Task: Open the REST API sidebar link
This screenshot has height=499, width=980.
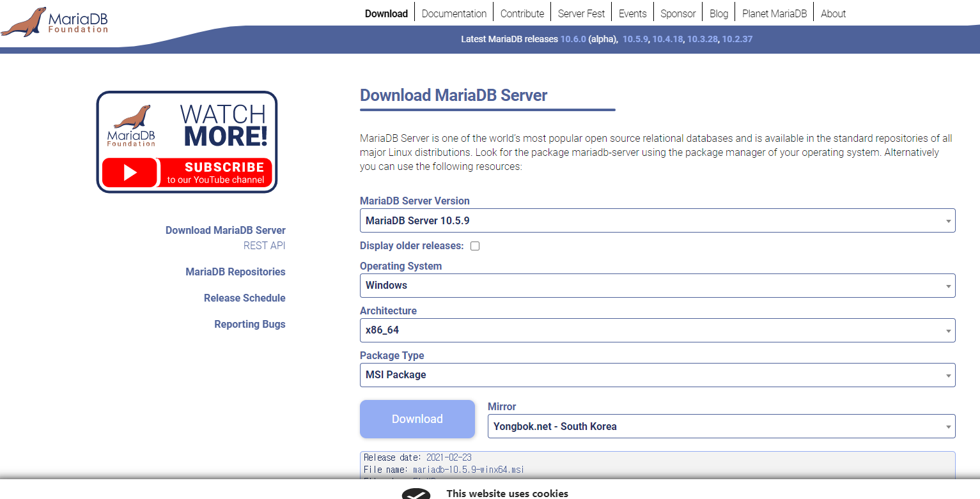Action: tap(265, 245)
